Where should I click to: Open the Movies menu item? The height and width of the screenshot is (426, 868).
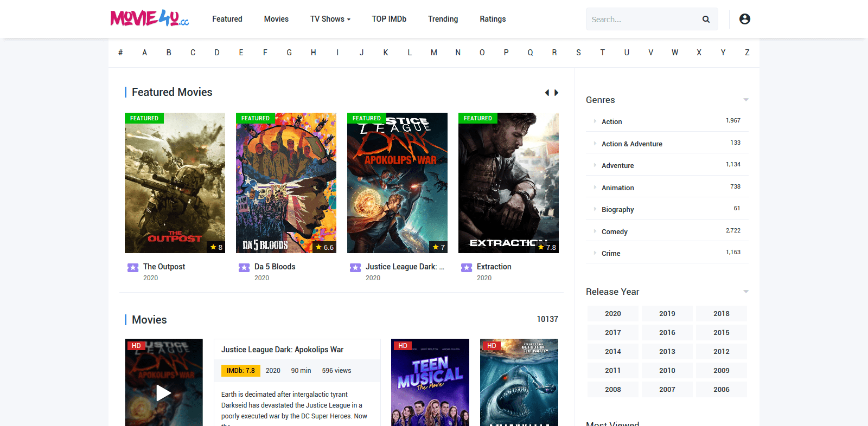[276, 19]
